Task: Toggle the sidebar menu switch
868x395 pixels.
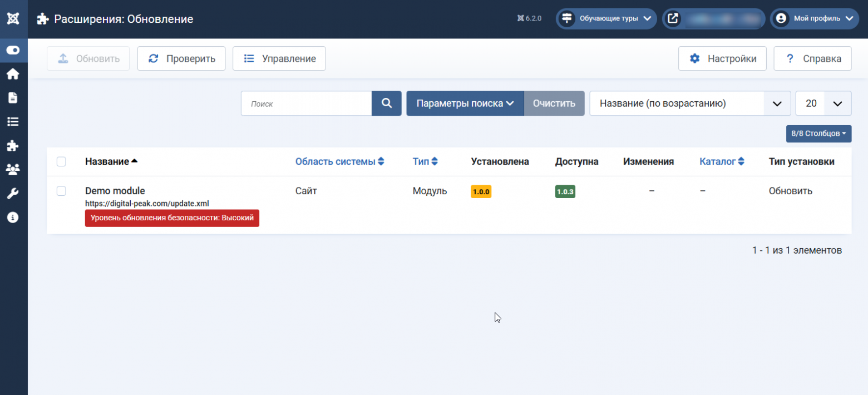Action: click(13, 50)
